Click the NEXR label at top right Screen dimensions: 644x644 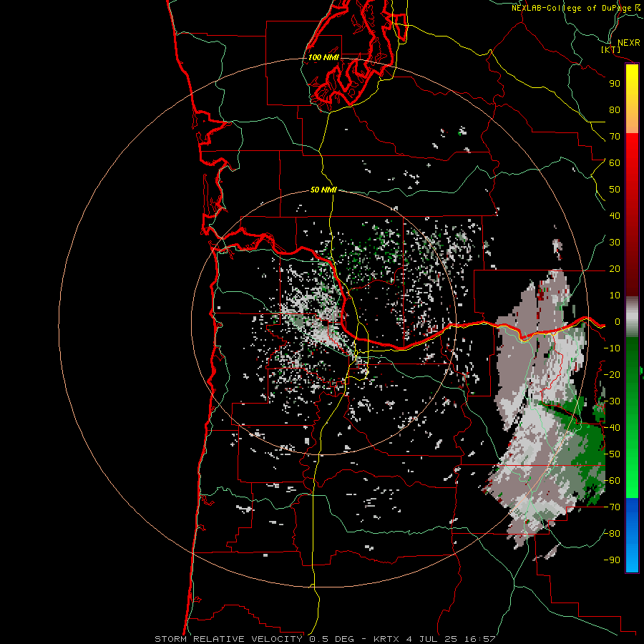pyautogui.click(x=629, y=43)
